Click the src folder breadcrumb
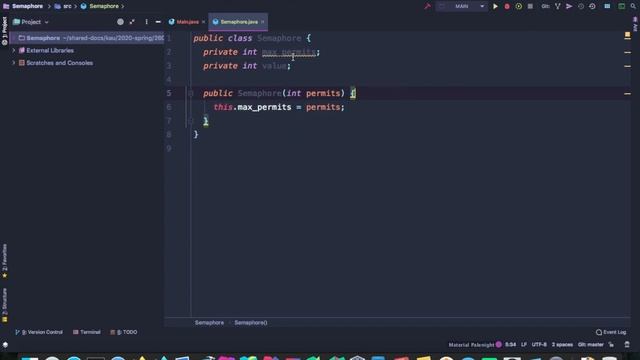The height and width of the screenshot is (360, 640). pyautogui.click(x=63, y=6)
